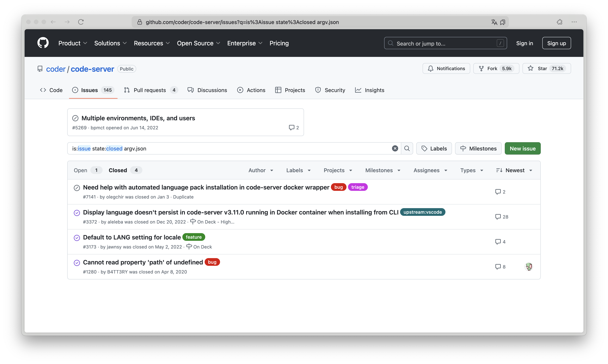Expand the Enterprise navigation menu
Viewport: 608px width, 364px height.
click(245, 43)
